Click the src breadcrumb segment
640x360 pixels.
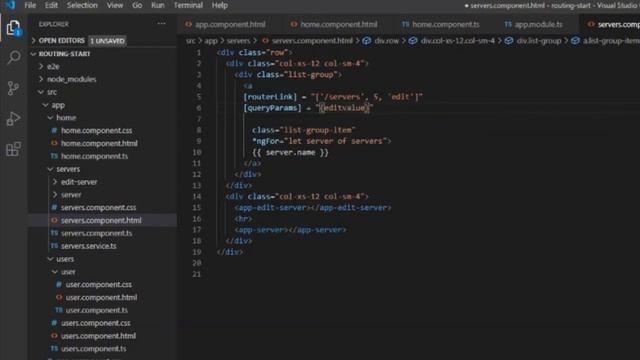(190, 41)
